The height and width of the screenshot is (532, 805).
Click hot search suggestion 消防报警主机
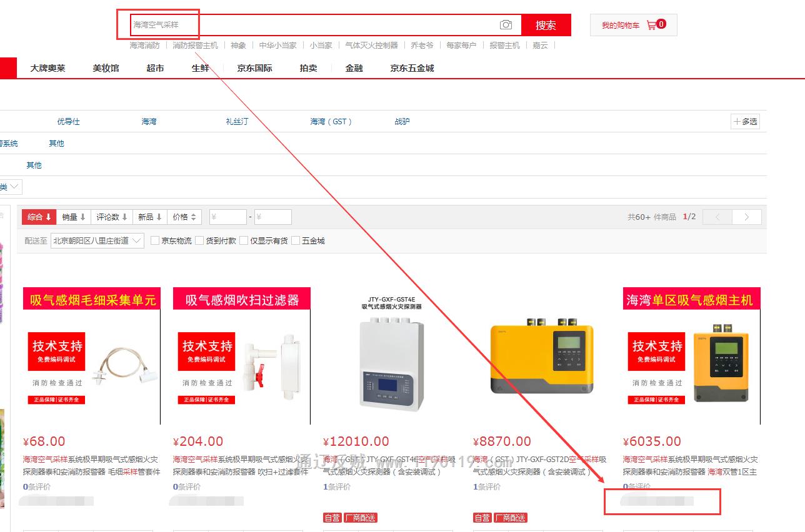click(x=195, y=46)
